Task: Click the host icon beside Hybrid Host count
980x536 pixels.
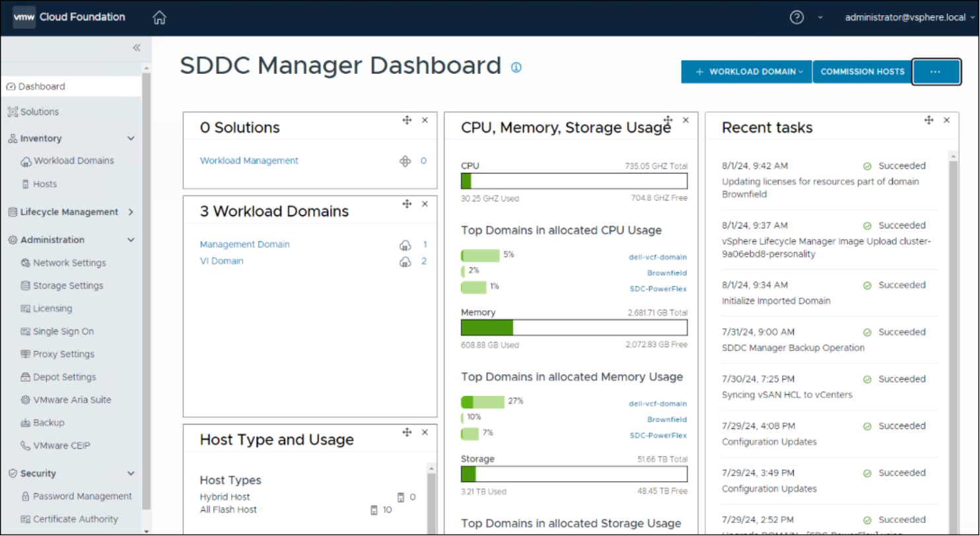Action: click(400, 497)
